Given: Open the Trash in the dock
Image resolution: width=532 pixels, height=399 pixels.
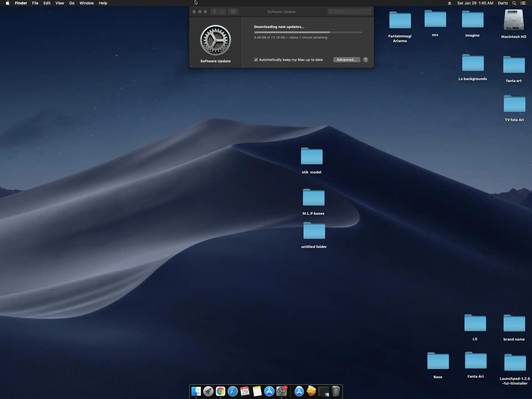Looking at the screenshot, I should tap(336, 391).
